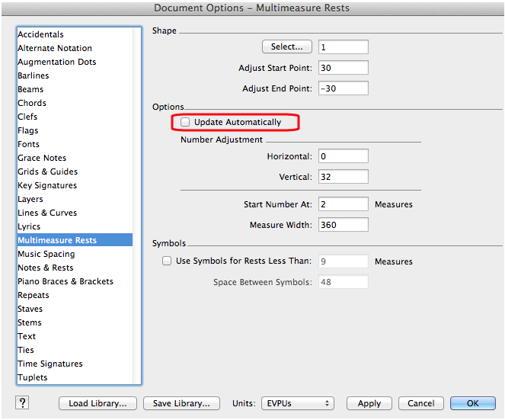
Task: Open the Units EVPUs dropdown
Action: pos(297,403)
